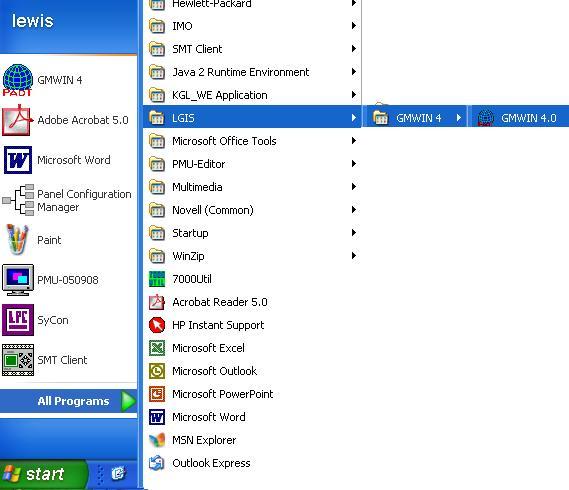Viewport: 569px width, 490px height.
Task: Click the "WinZip" folder label
Action: pos(188,256)
